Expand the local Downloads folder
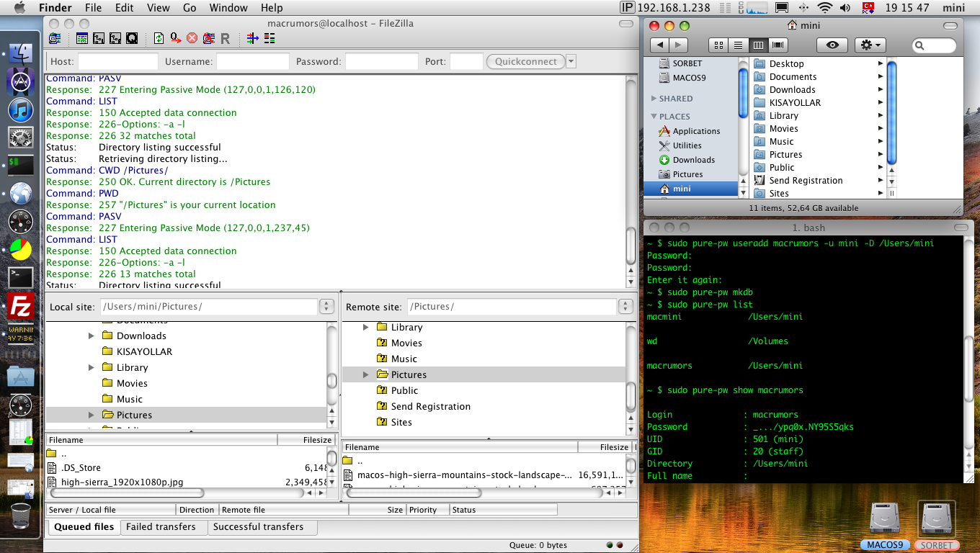 point(92,336)
